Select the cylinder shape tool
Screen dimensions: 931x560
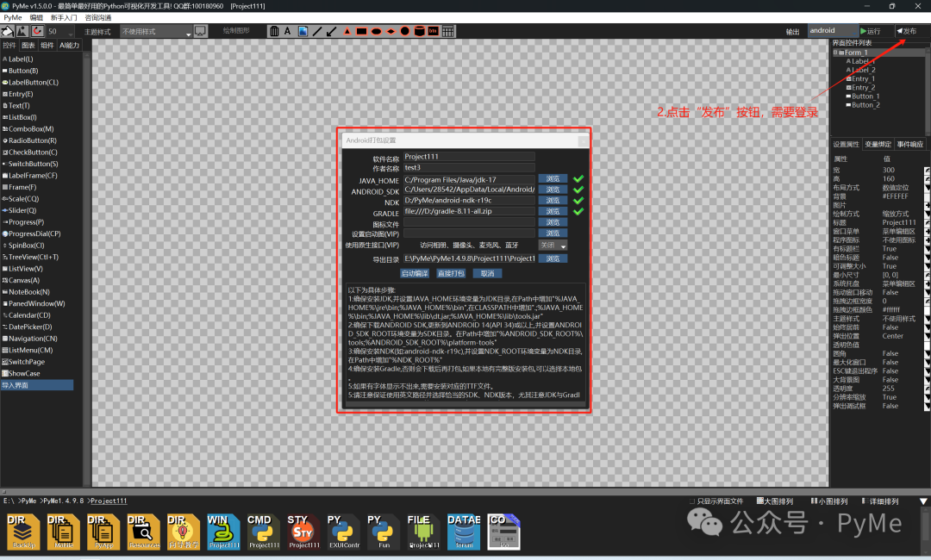point(419,31)
